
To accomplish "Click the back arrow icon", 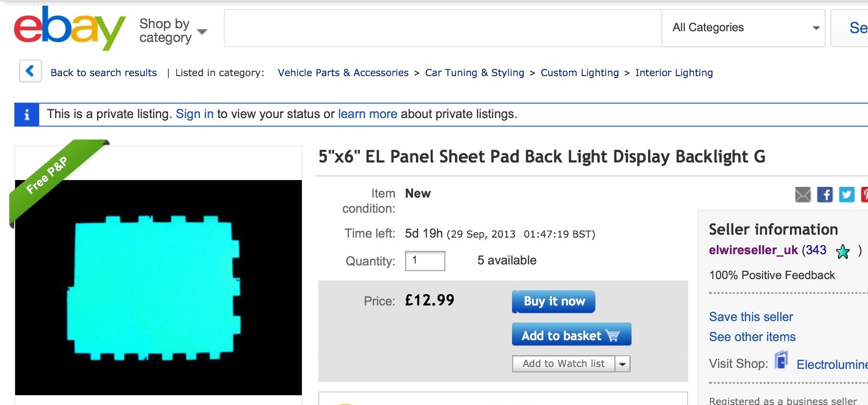I will coord(30,71).
